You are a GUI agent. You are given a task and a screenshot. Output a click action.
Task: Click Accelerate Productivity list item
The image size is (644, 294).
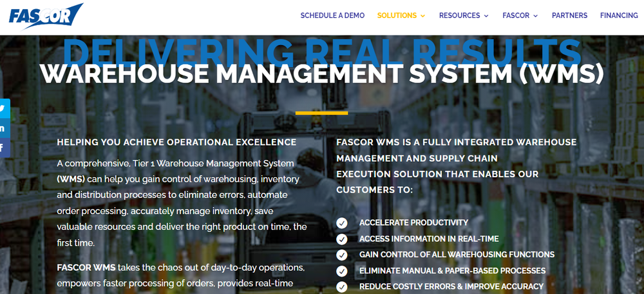413,223
